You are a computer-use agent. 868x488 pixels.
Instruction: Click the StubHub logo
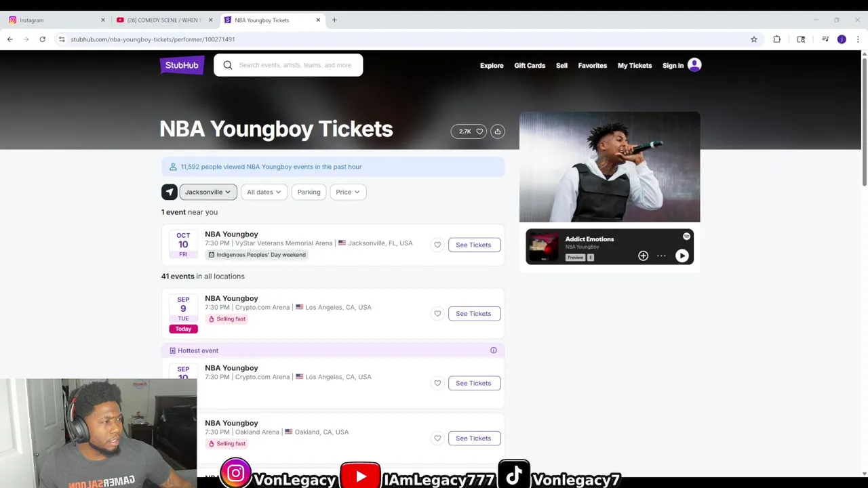coord(182,65)
